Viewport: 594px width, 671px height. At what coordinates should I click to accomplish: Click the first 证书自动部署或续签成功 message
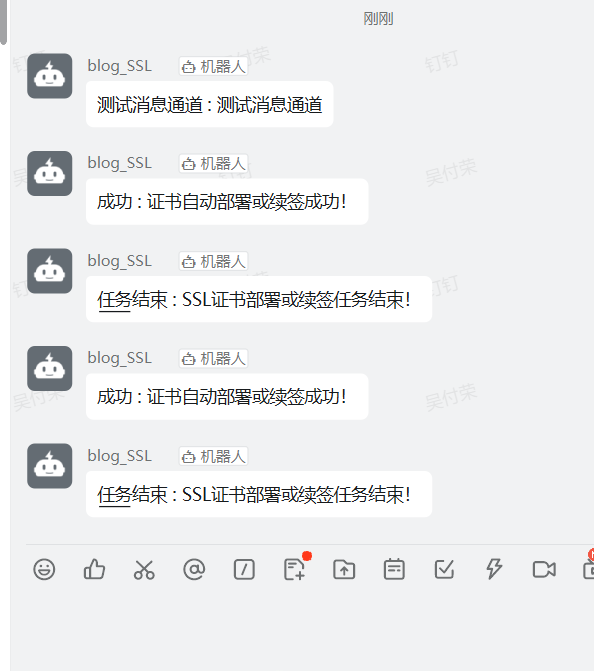(227, 202)
